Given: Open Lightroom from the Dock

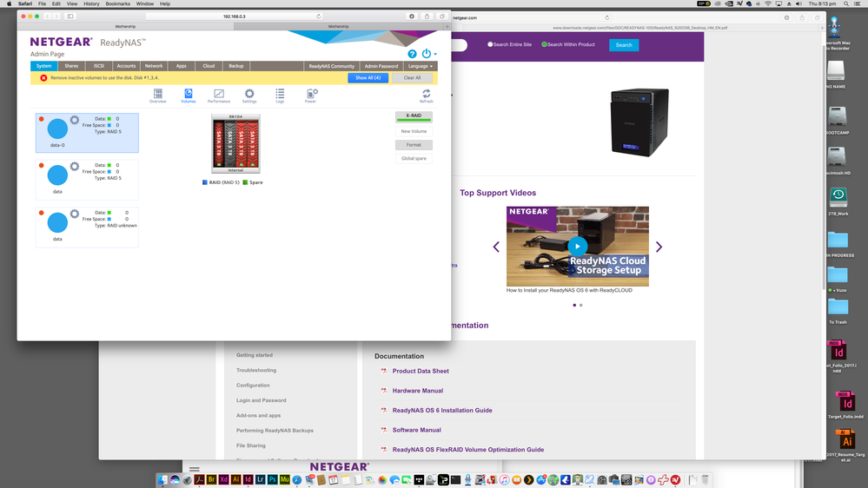Looking at the screenshot, I should [x=260, y=479].
